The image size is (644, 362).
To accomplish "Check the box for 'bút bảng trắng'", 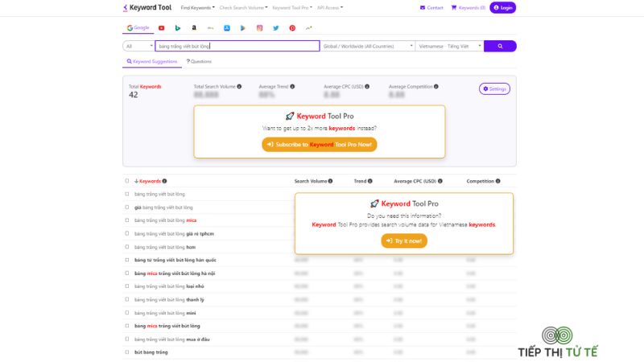I will (127, 352).
